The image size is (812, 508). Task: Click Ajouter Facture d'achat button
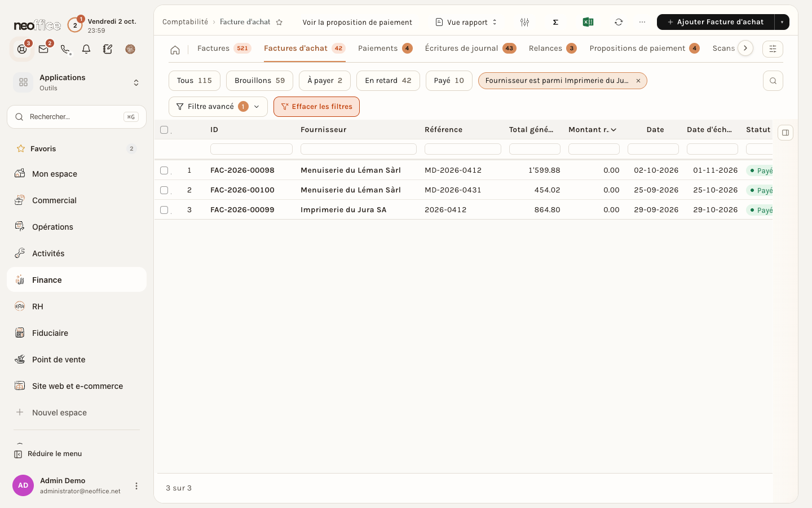[716, 22]
